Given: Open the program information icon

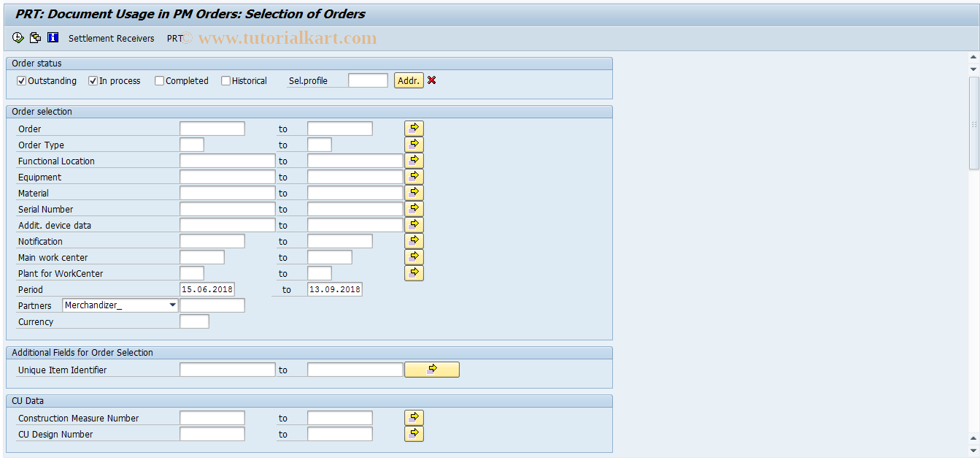Looking at the screenshot, I should click(53, 38).
